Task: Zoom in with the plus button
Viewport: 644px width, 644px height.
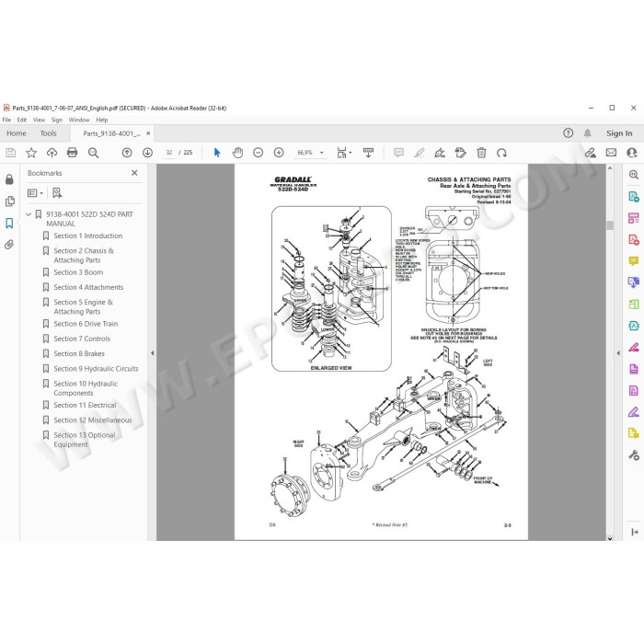Action: (279, 153)
